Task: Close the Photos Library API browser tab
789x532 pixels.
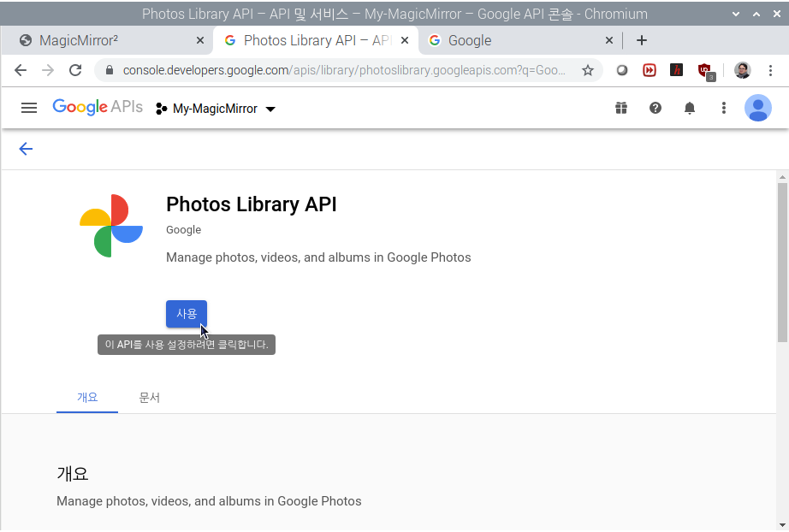Action: (405, 40)
